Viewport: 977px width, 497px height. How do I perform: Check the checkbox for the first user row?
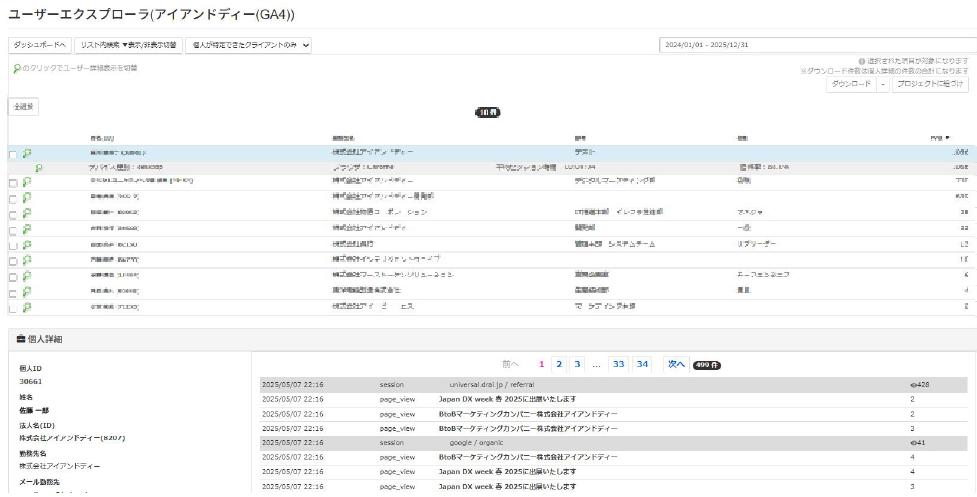(13, 154)
